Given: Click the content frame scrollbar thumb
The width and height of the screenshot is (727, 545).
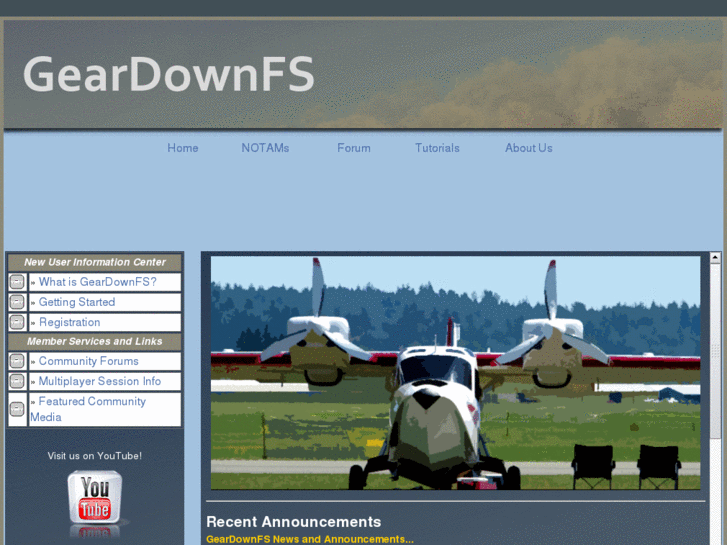Looking at the screenshot, I should tap(715, 350).
